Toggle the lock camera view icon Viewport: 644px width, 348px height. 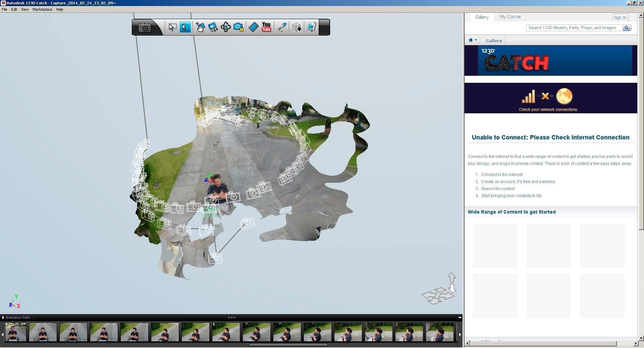pyautogui.click(x=238, y=27)
